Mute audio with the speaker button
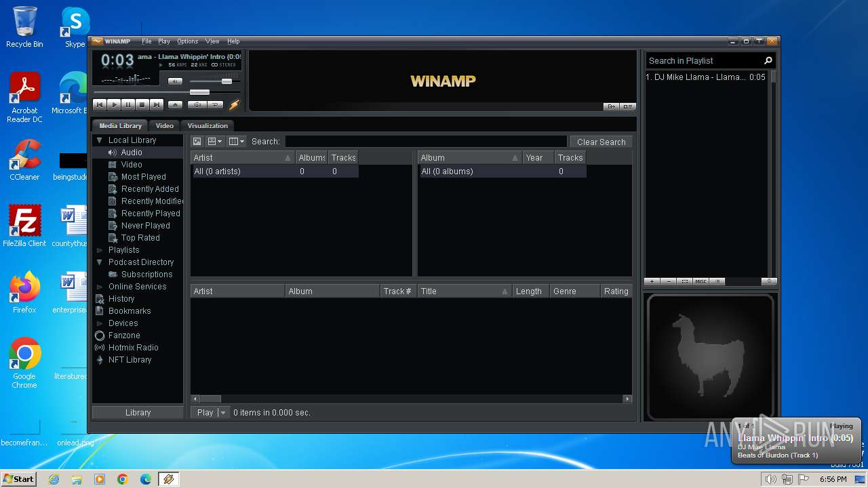The width and height of the screenshot is (868, 488). (x=175, y=81)
